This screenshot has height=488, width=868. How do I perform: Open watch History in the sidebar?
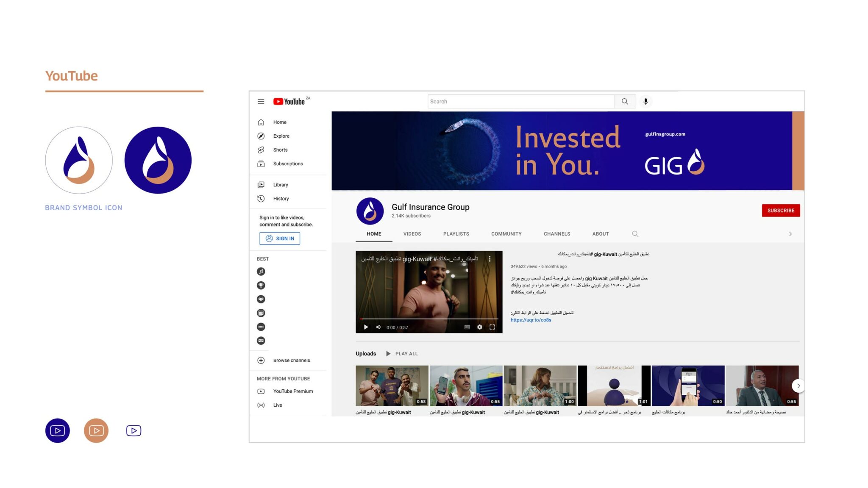(x=281, y=199)
